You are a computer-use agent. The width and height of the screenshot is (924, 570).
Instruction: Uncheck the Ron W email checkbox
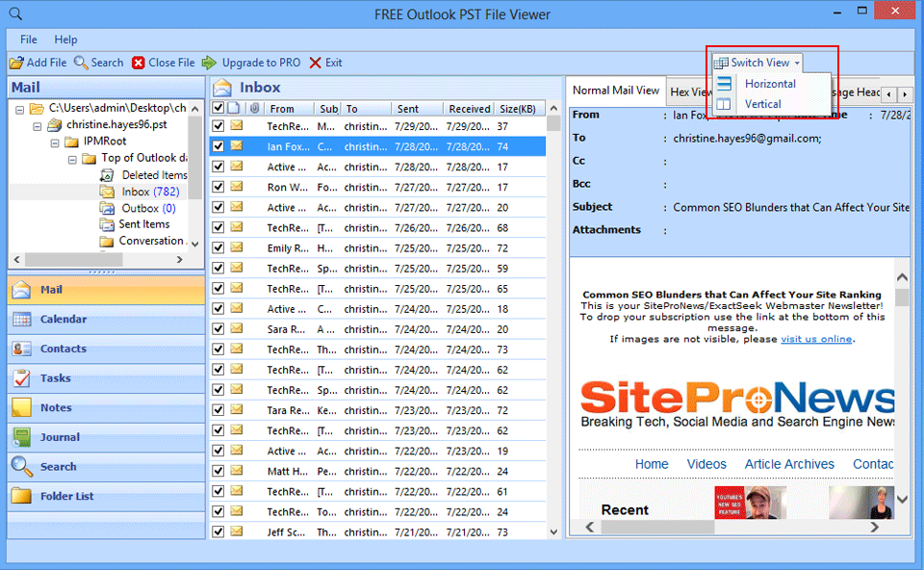[218, 187]
